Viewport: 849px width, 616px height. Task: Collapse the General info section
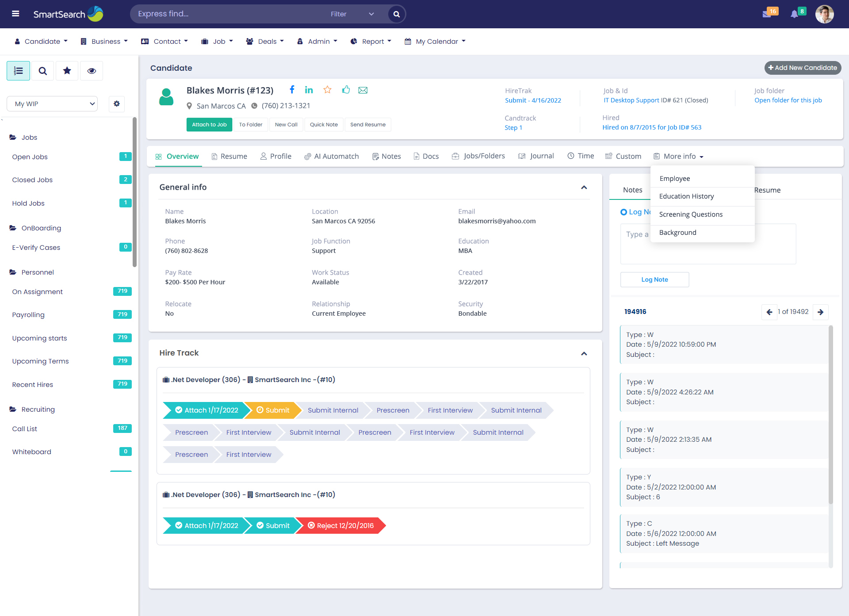coord(584,187)
